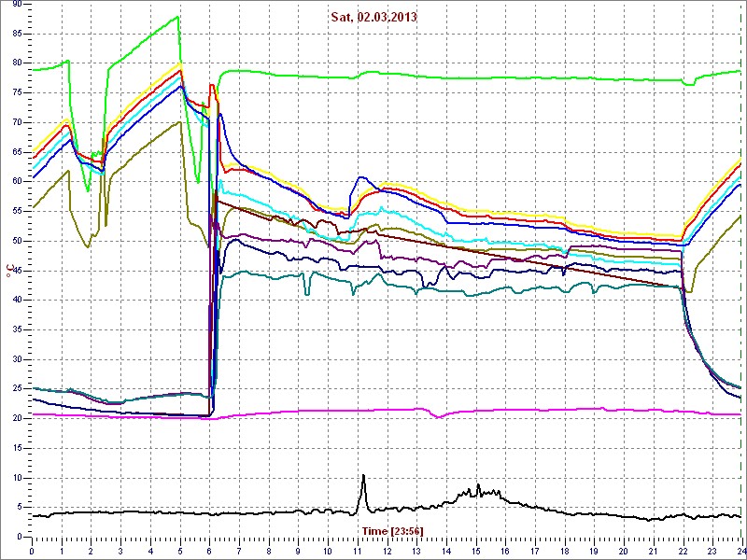Select the 55 tick on temperature axis

coord(16,212)
